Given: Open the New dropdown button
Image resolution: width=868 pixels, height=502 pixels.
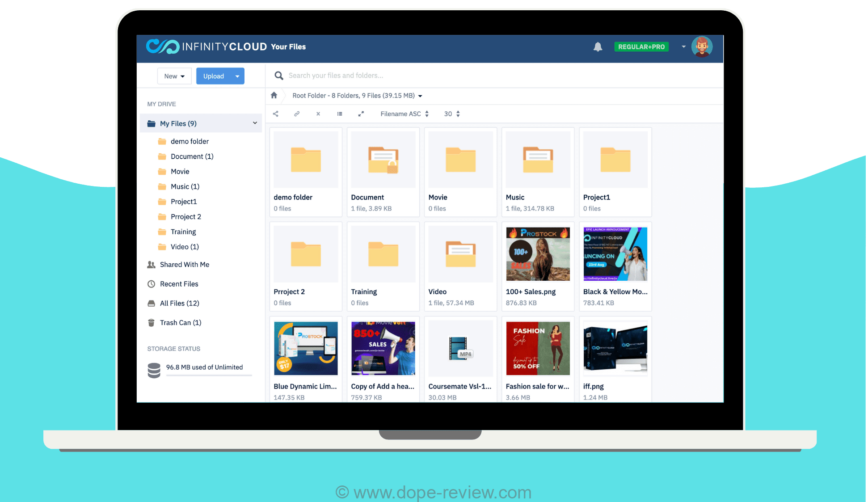Looking at the screenshot, I should click(x=174, y=76).
